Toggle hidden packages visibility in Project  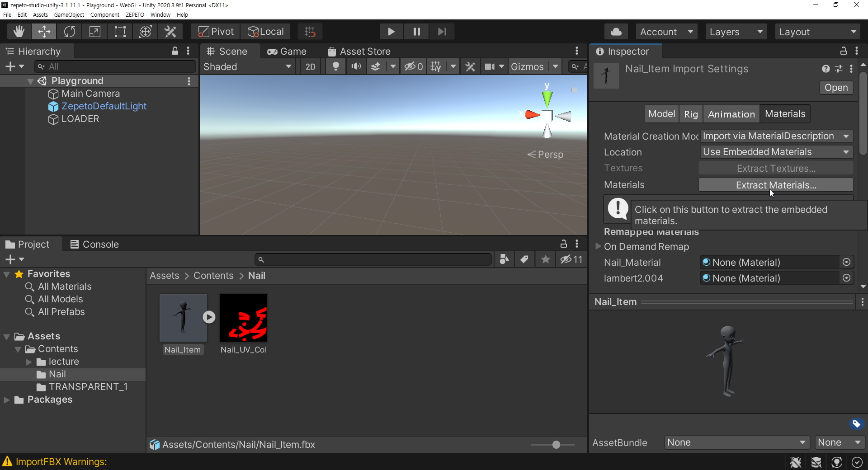click(x=571, y=259)
